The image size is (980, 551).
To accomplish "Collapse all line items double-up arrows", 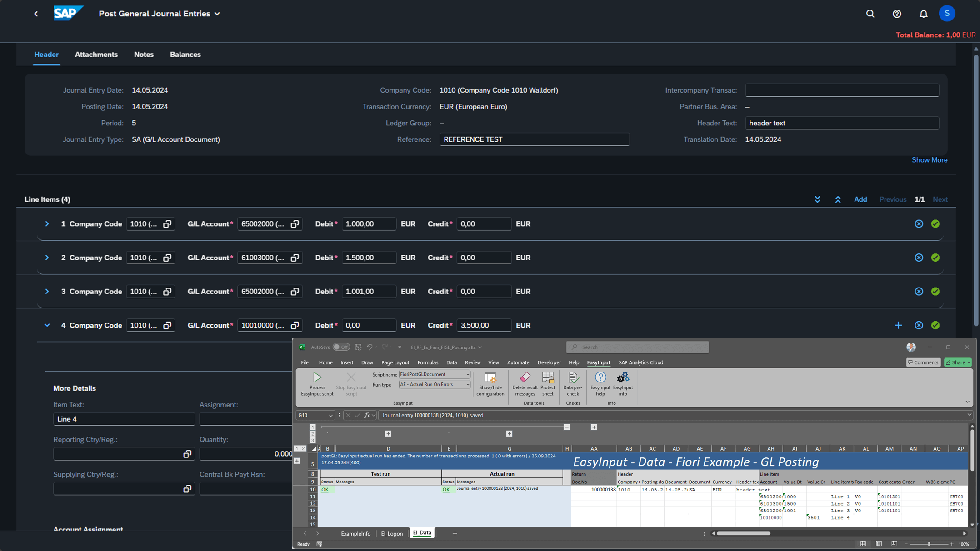I will (838, 199).
